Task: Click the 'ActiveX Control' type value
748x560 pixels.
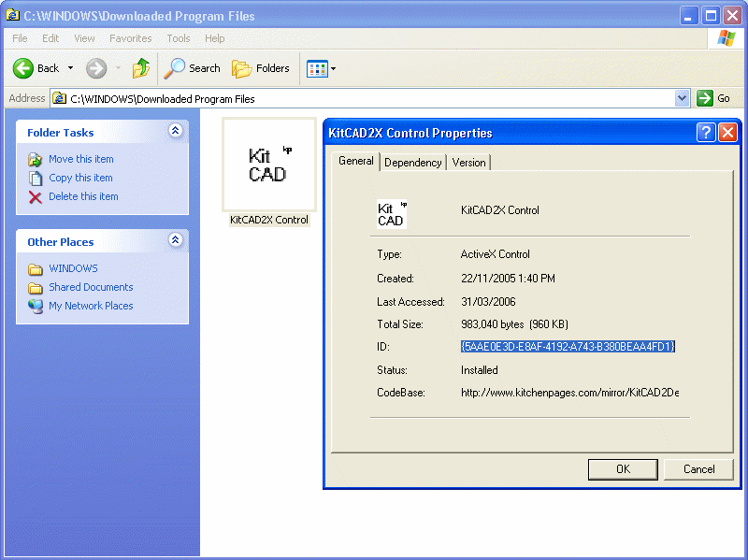Action: click(496, 254)
